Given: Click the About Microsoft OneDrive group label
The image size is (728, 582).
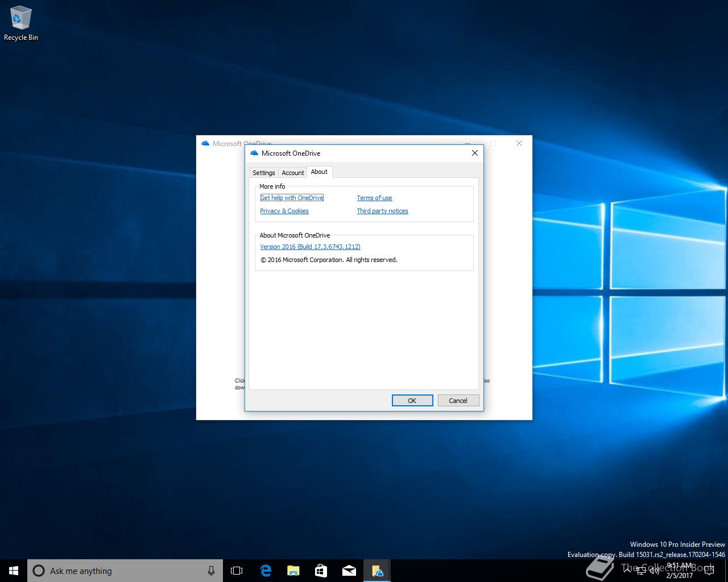Looking at the screenshot, I should 295,235.
